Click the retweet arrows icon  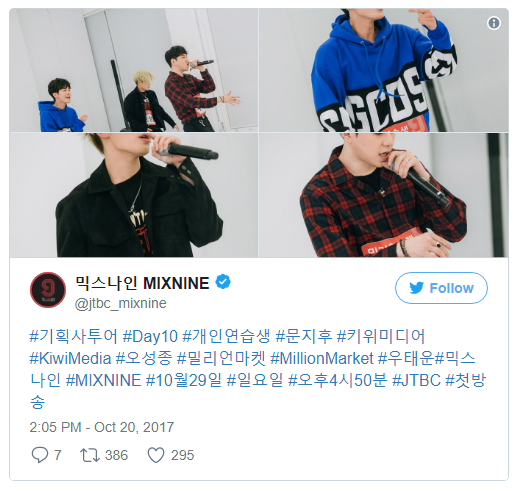click(x=90, y=455)
